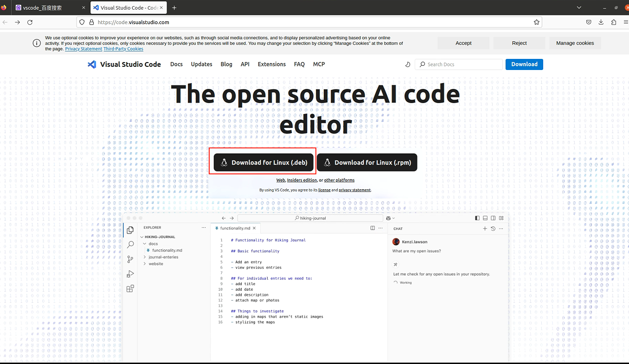629x364 pixels.
Task: Open Chat panel three-dots menu
Action: coord(501,229)
